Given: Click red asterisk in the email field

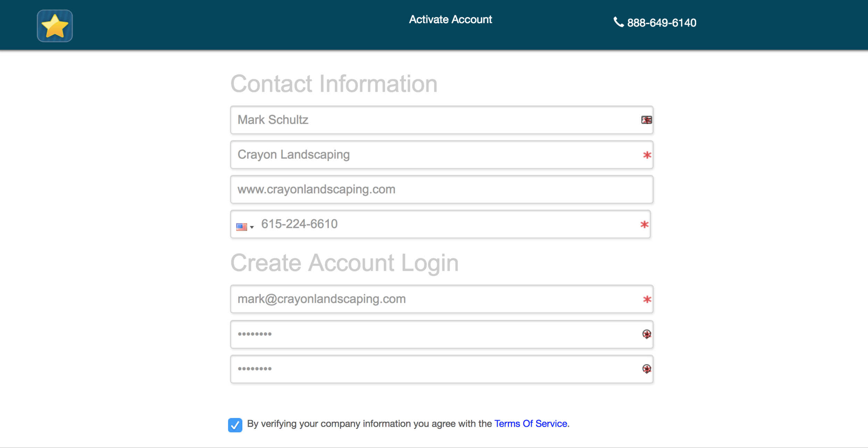Looking at the screenshot, I should coord(646,299).
